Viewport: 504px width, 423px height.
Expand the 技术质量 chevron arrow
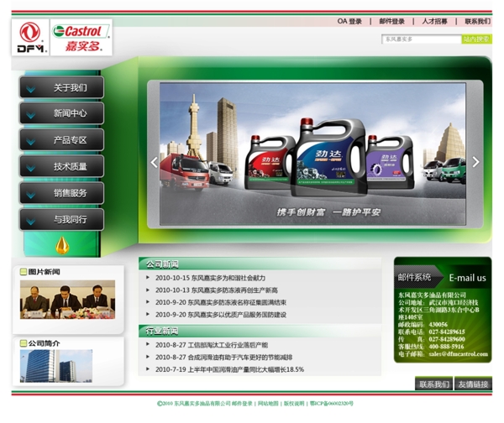click(31, 168)
